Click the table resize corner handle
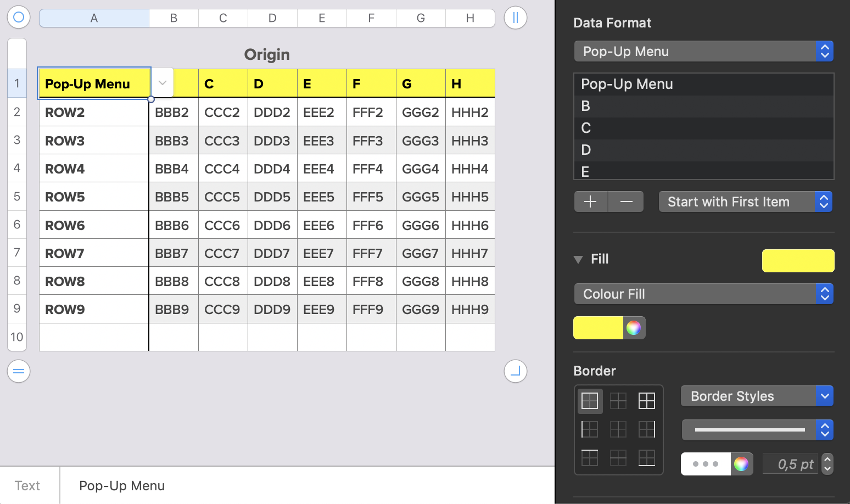This screenshot has height=504, width=850. click(x=515, y=371)
